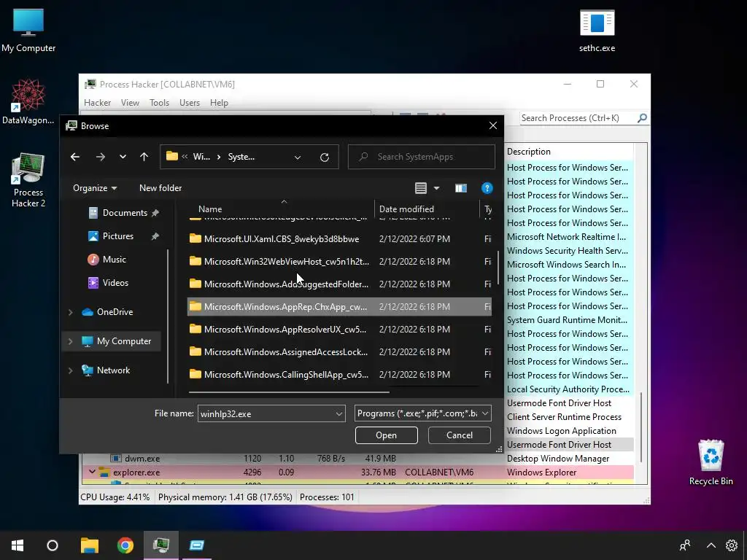Open Cortana search circle on taskbar
Image resolution: width=747 pixels, height=560 pixels.
53,545
